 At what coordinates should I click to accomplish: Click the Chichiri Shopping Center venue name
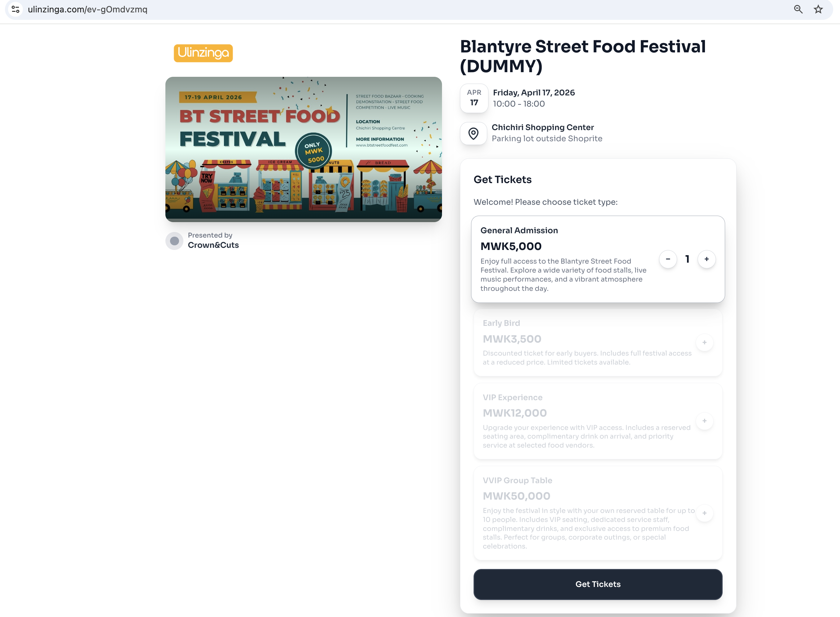[542, 127]
